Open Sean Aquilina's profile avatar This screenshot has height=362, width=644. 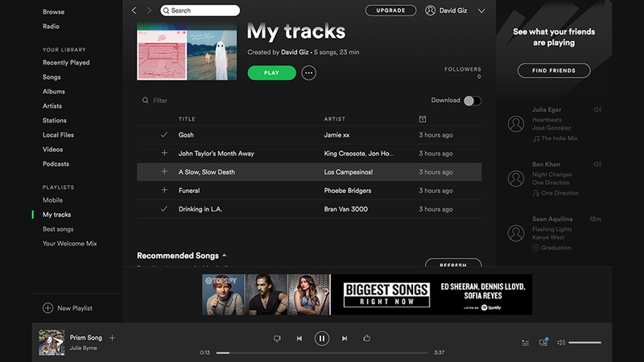pyautogui.click(x=516, y=233)
